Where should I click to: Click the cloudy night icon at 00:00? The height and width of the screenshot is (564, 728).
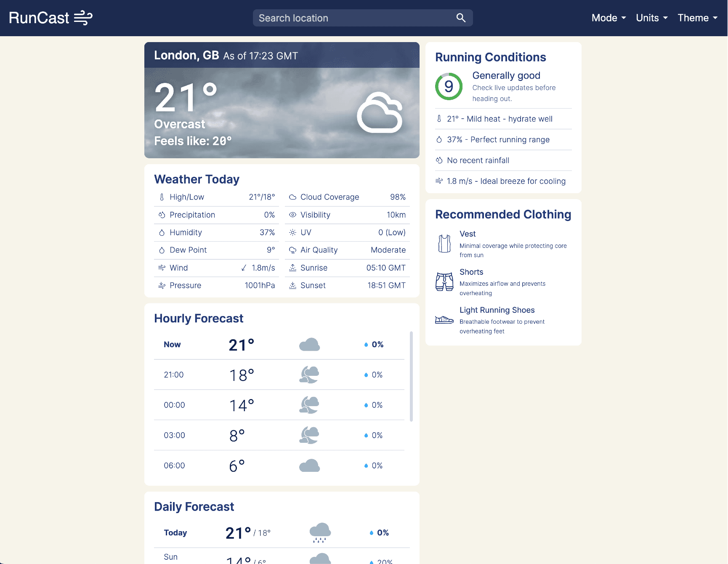coord(309,405)
